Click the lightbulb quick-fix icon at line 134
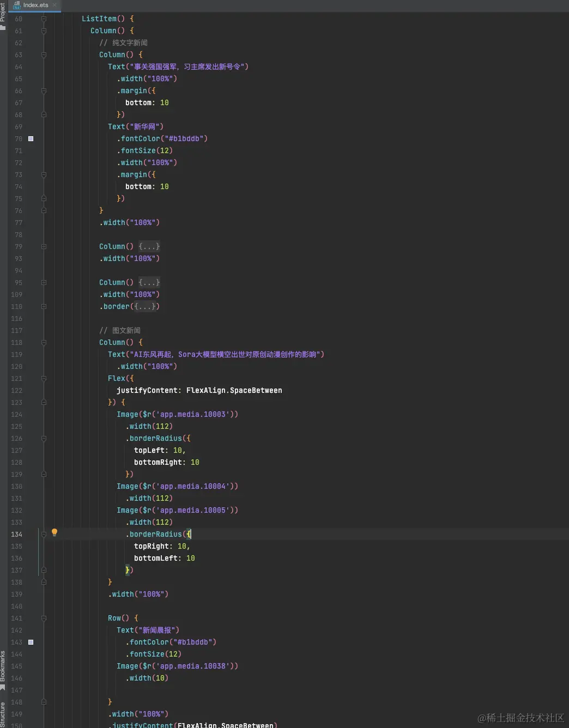 point(55,532)
